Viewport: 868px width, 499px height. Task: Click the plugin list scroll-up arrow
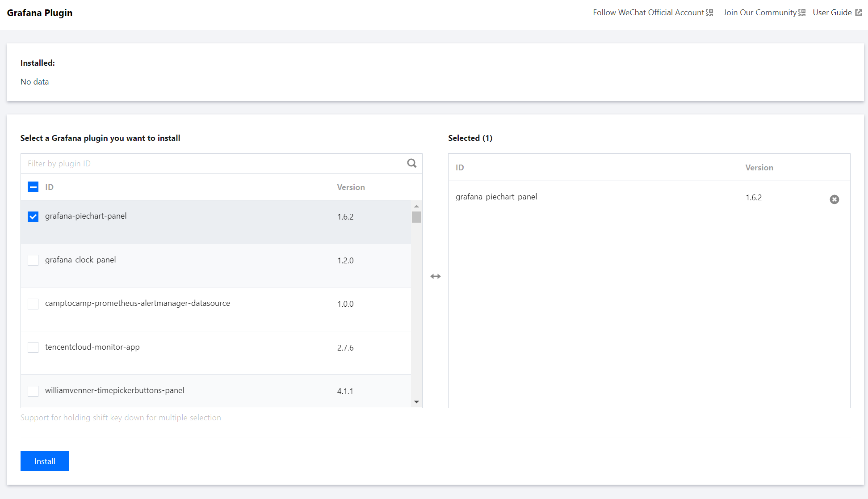pos(416,206)
